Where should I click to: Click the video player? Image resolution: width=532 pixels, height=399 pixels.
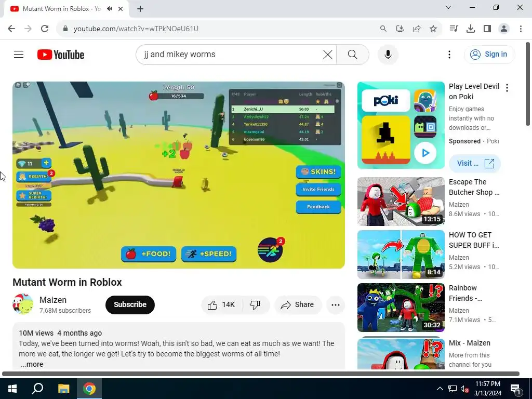point(179,175)
